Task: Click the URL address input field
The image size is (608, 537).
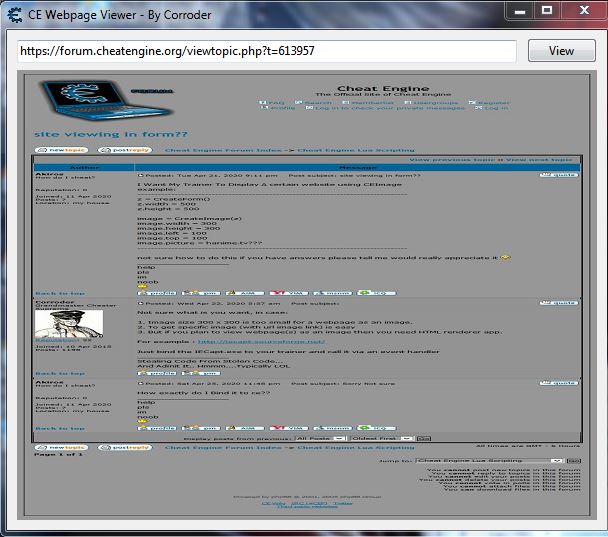Action: (267, 51)
